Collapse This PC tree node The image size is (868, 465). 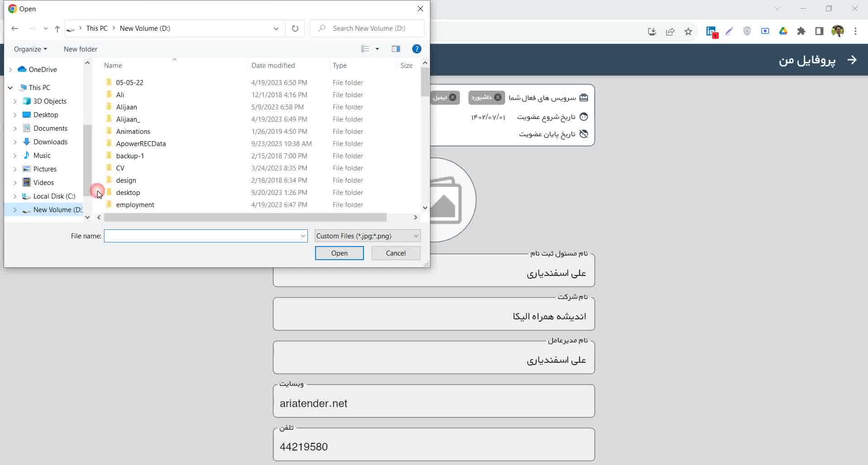click(x=10, y=88)
